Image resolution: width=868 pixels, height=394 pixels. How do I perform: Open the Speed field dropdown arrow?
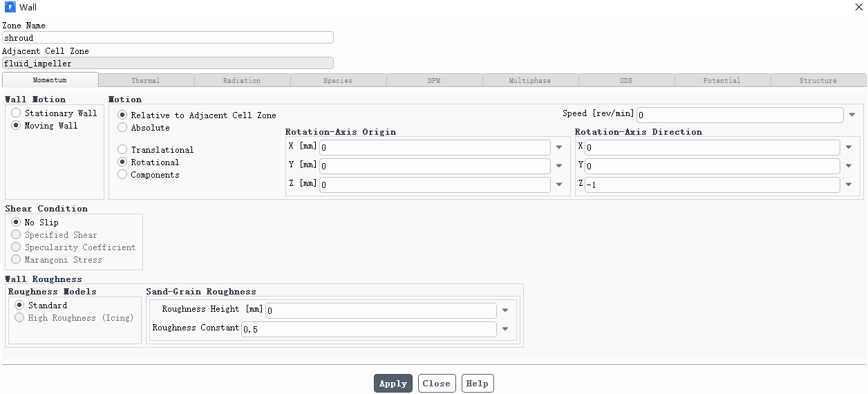852,115
